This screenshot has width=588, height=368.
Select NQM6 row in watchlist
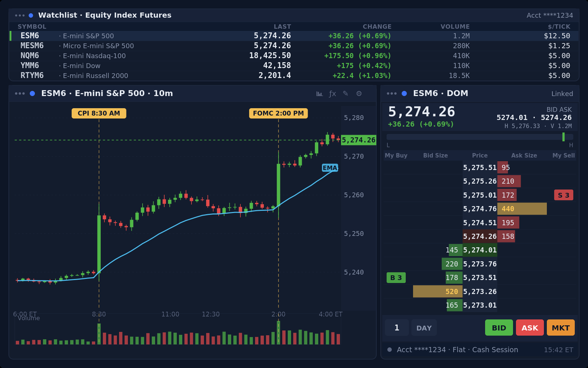click(294, 56)
